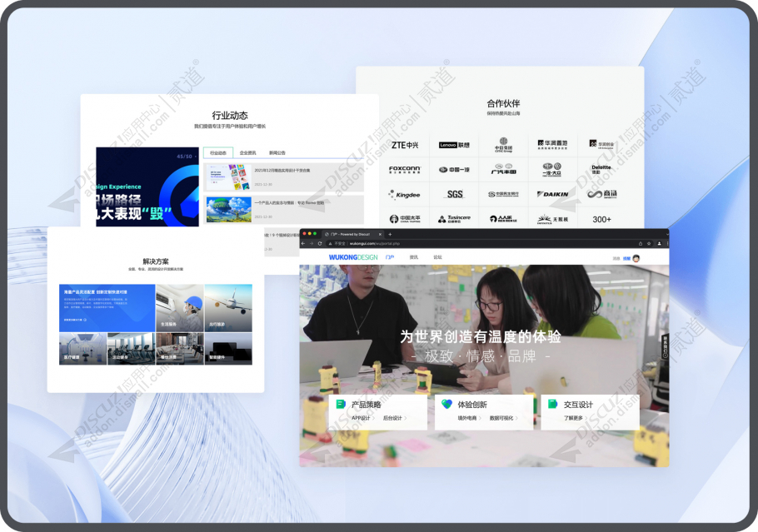Image resolution: width=758 pixels, height=532 pixels.
Task: Open the 后台设计 link
Action: (395, 418)
